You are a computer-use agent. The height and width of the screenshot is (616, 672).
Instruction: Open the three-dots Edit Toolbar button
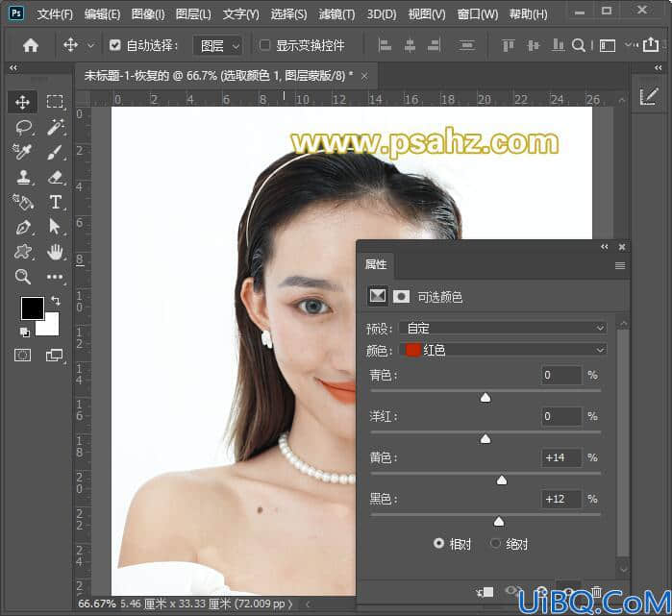pos(55,277)
